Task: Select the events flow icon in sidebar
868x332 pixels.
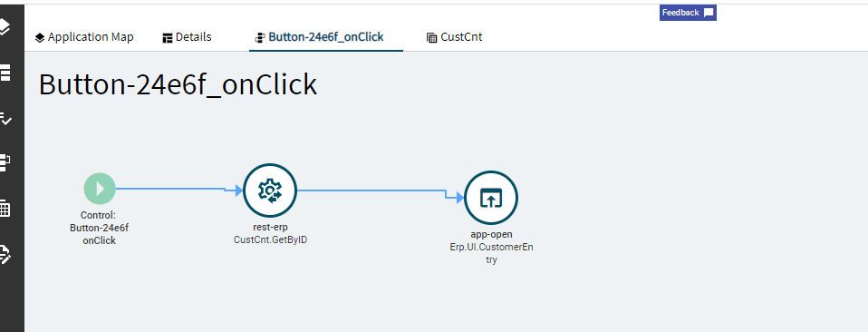Action: [x=5, y=162]
